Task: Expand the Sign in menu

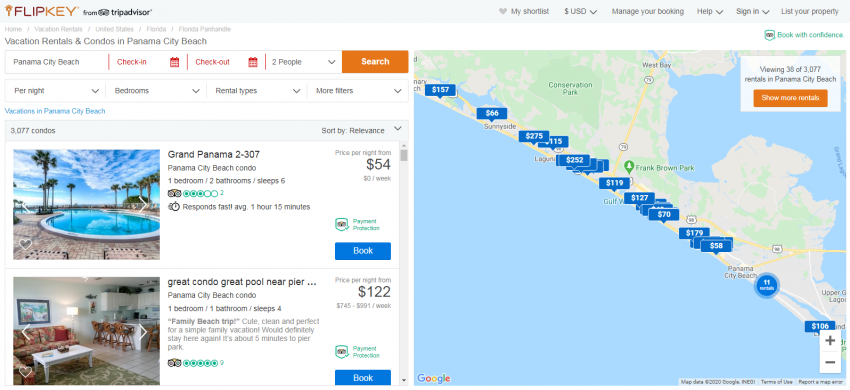Action: (x=752, y=11)
